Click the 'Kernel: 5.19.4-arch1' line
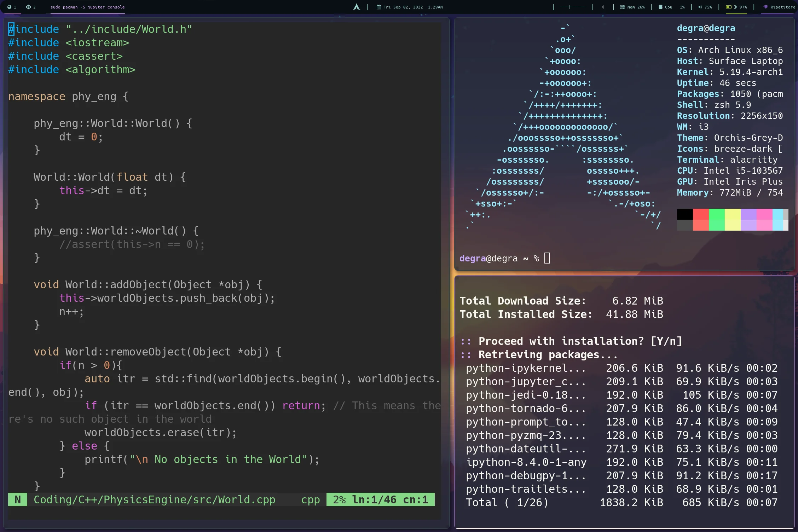798x532 pixels. 730,72
